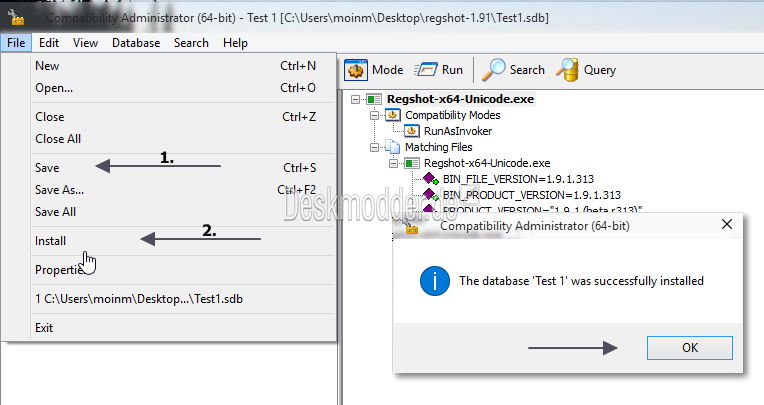Close the Compatibility Administrator message dialog
Viewport: 764px width, 405px height.
[x=726, y=224]
